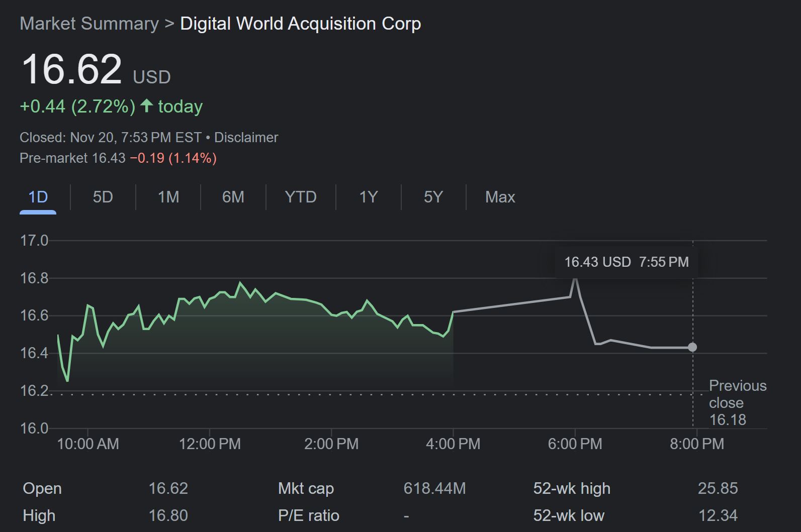Open the Market Summary link

(89, 24)
